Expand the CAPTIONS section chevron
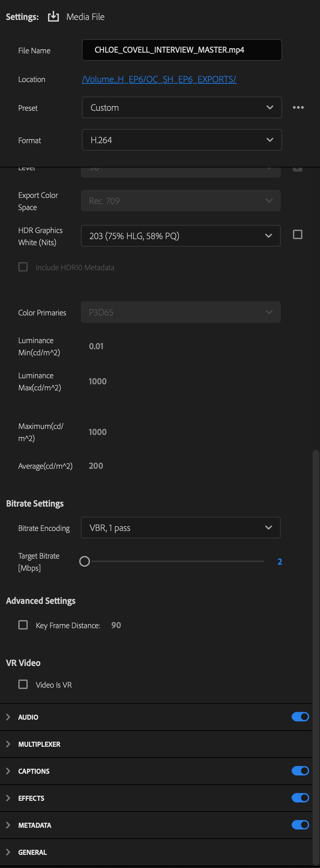Viewport: 320px width, 868px height. coord(8,771)
